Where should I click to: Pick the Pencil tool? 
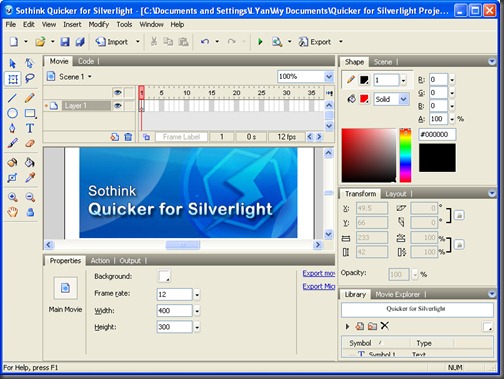click(x=30, y=98)
